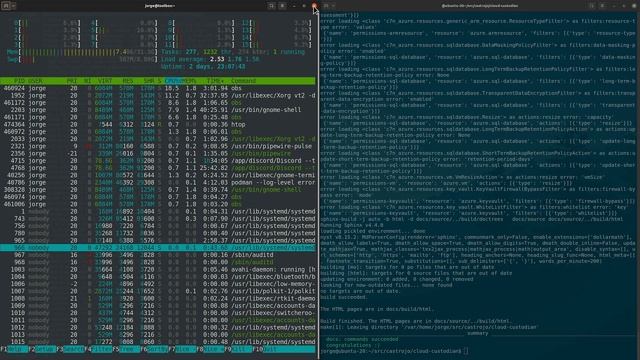Screen dimensions: 640x360
Task: Click 'Running Sphinx v4.4.0' line in right terminal
Action: [x=351, y=225]
